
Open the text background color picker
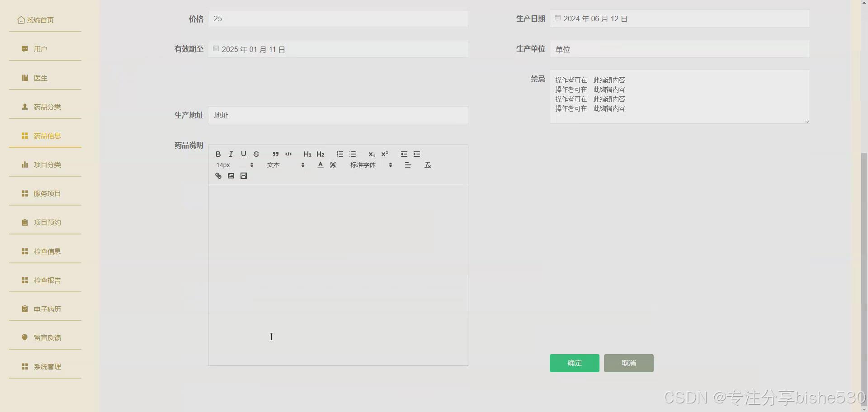(333, 165)
